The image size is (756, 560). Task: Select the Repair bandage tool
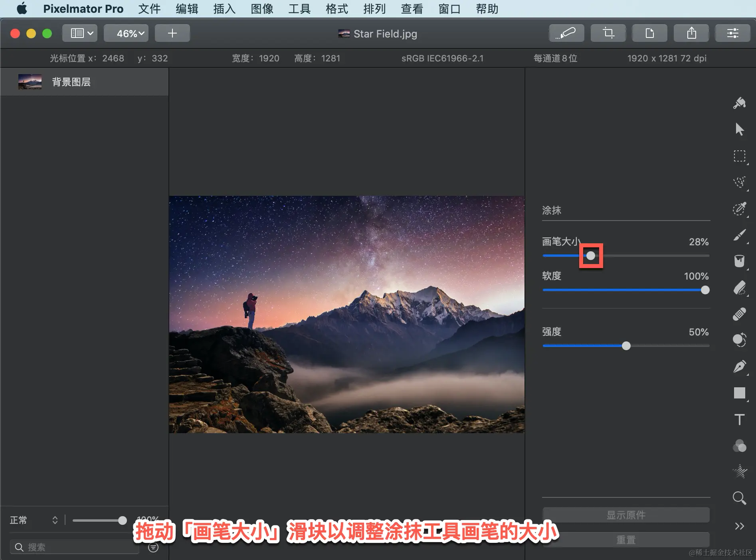740,314
